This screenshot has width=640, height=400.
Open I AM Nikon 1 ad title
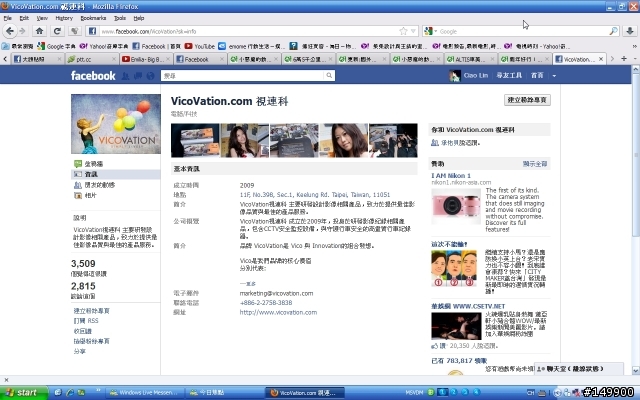click(451, 176)
